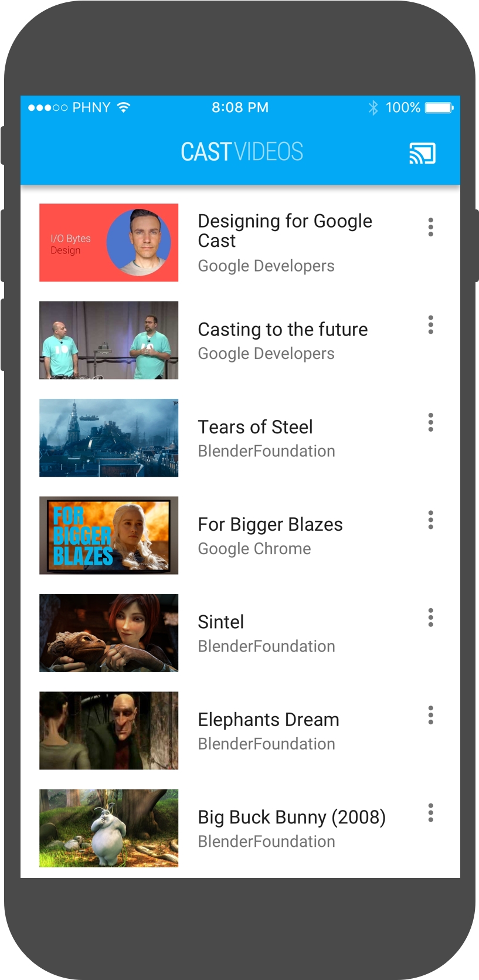Tap the Casting to the future thumbnail
The image size is (479, 980).
tap(108, 340)
